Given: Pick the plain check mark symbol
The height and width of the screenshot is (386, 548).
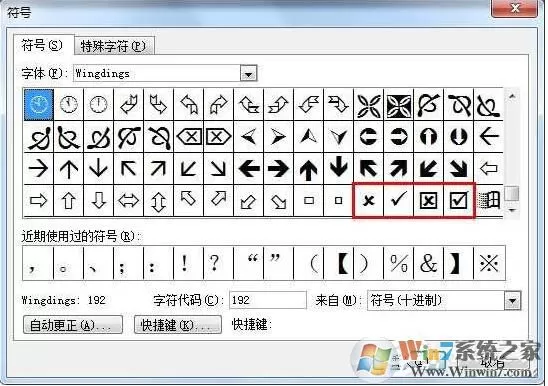Looking at the screenshot, I should pos(398,200).
